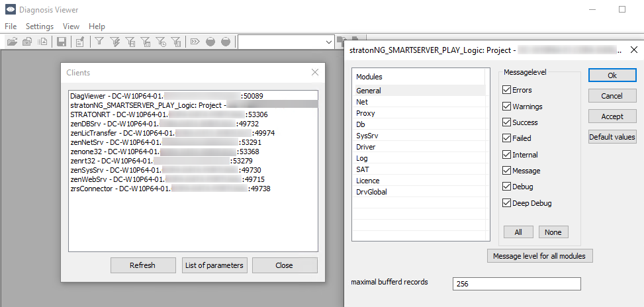Click Message level for all modules
The height and width of the screenshot is (307, 644).
point(539,256)
